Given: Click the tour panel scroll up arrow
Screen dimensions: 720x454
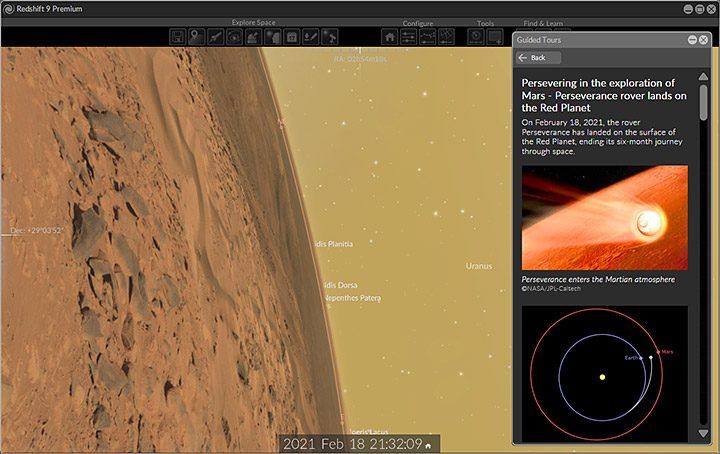Looking at the screenshot, I should click(x=703, y=76).
